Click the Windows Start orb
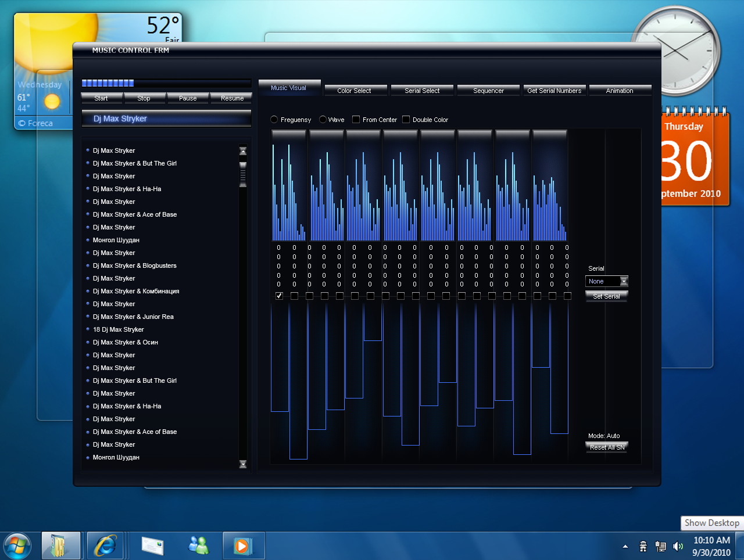 click(17, 546)
